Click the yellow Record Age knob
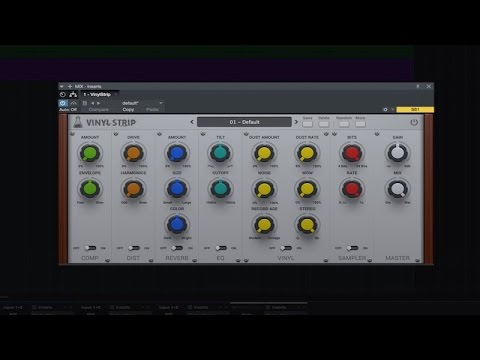The image size is (480, 360). [x=264, y=224]
